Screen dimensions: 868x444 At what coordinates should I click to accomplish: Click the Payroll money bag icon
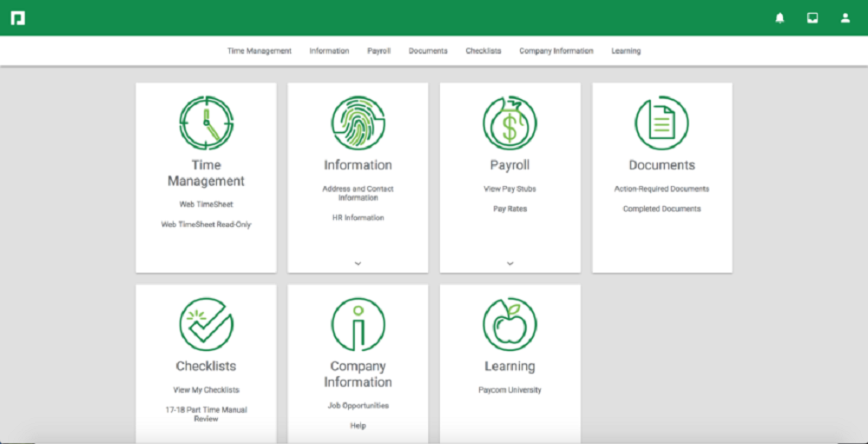[x=510, y=123]
